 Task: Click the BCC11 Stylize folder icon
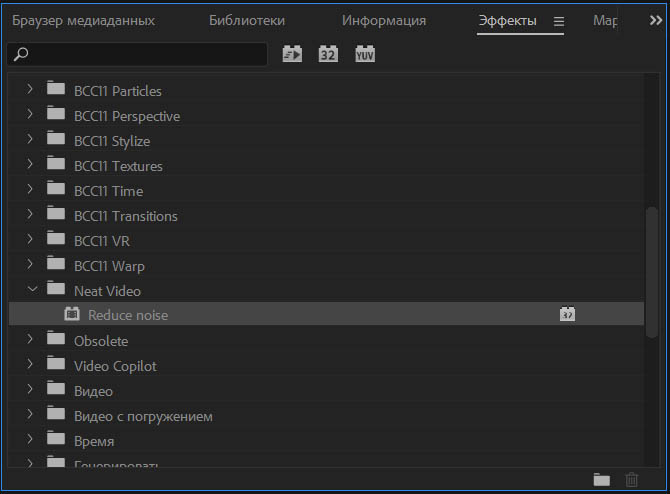pyautogui.click(x=56, y=138)
